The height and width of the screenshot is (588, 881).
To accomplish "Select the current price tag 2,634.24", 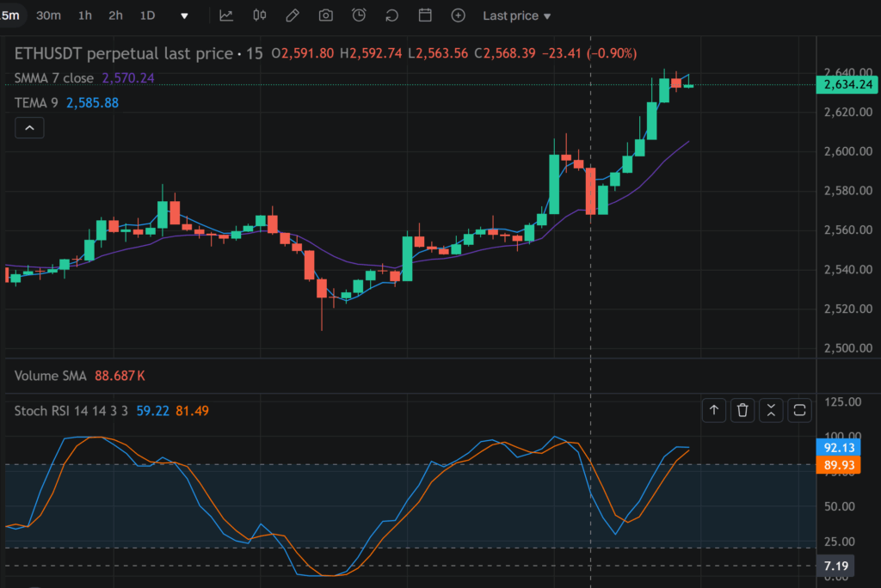I will [x=847, y=84].
